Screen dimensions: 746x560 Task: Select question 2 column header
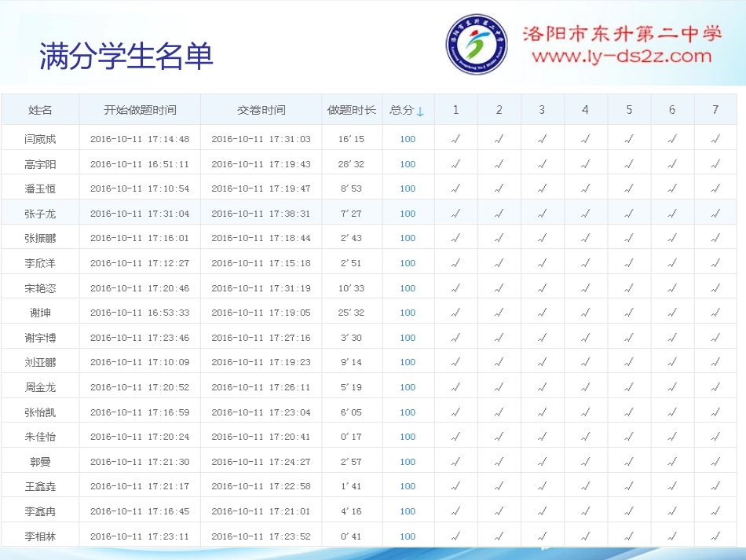(499, 110)
